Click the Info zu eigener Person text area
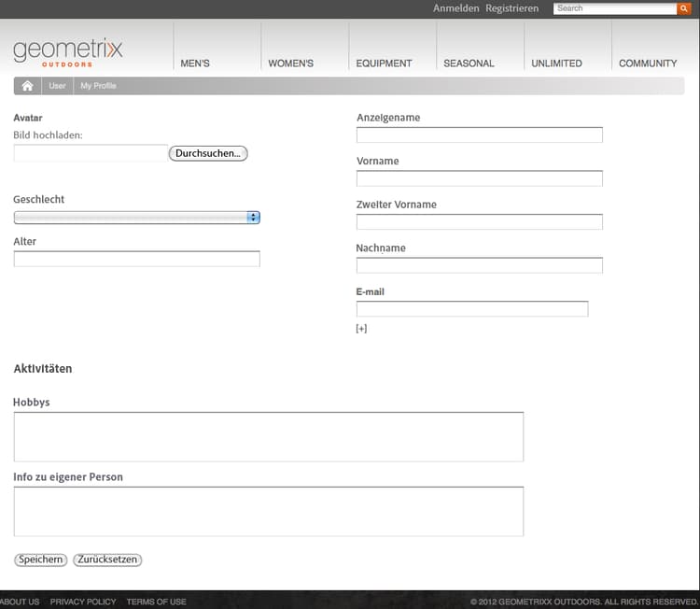The image size is (700, 609). pos(268,512)
